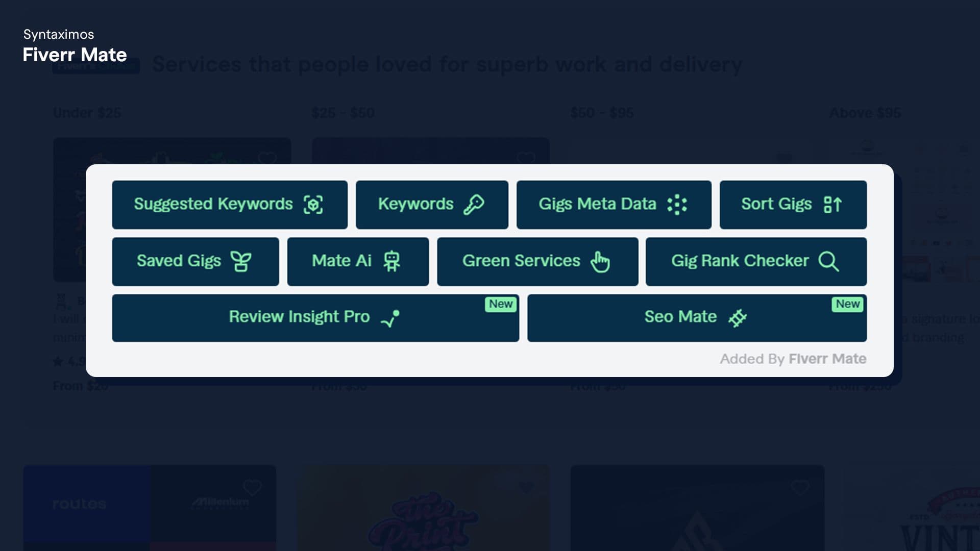980x551 pixels.
Task: Click the Review Insight Pro chart icon
Action: (390, 318)
